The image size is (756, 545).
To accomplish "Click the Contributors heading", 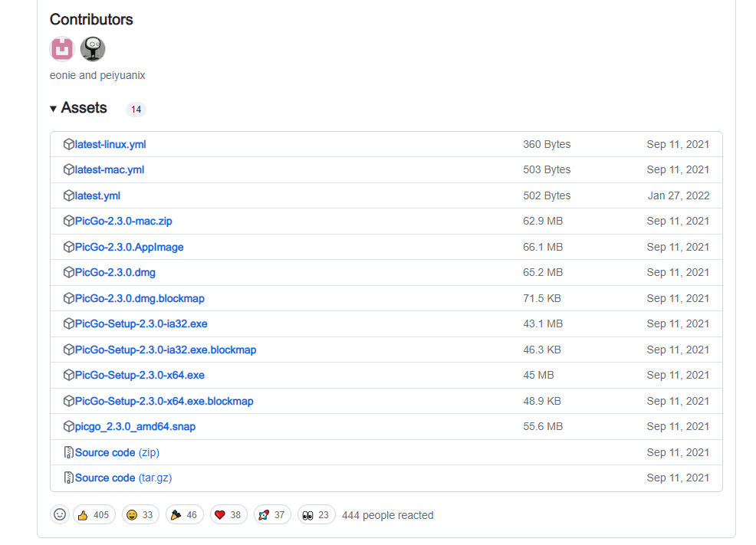I will pos(91,19).
